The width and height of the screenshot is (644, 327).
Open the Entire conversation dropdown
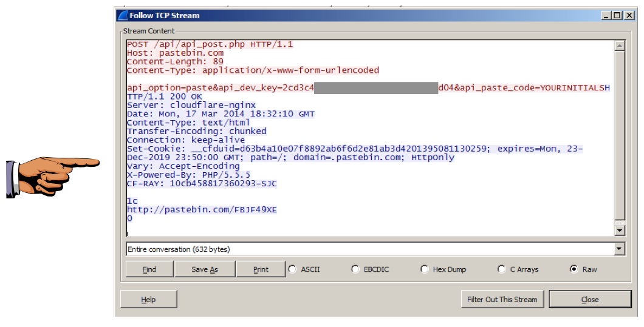click(619, 249)
